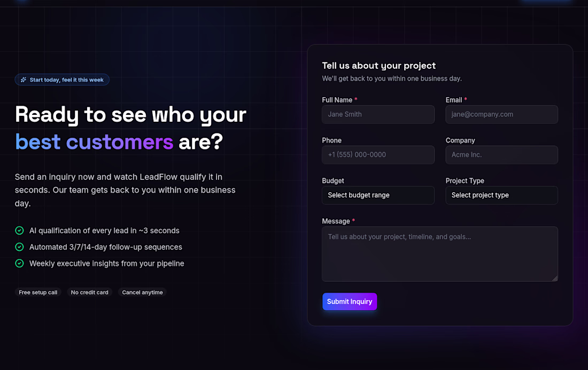Image resolution: width=588 pixels, height=370 pixels.
Task: Focus the Email input field
Action: click(502, 114)
